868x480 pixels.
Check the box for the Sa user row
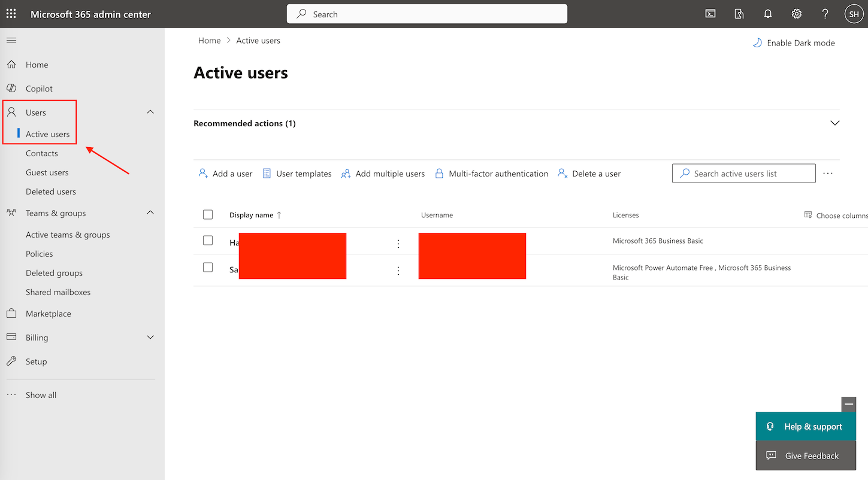[208, 267]
